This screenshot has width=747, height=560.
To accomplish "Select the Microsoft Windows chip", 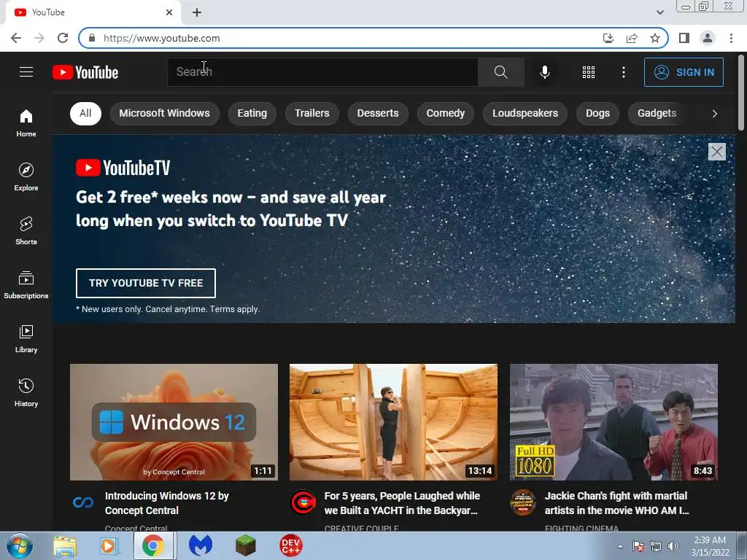I will tap(164, 113).
